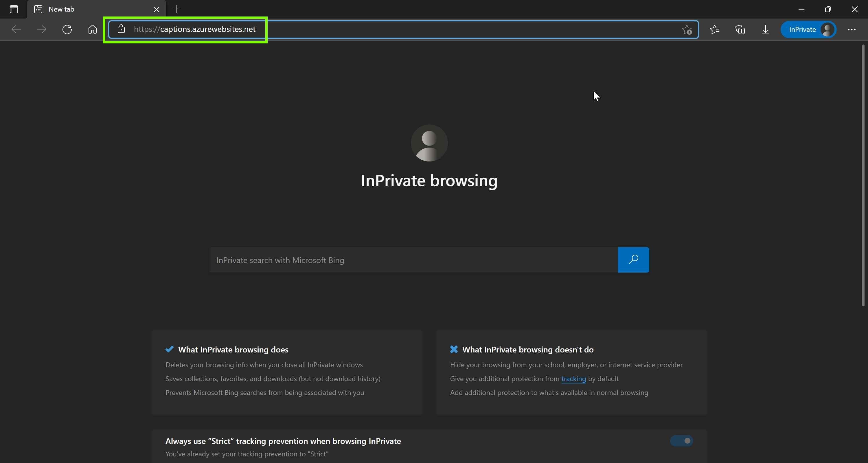Open the tab actions menu icon
Screen dimensions: 868x463
click(x=14, y=9)
